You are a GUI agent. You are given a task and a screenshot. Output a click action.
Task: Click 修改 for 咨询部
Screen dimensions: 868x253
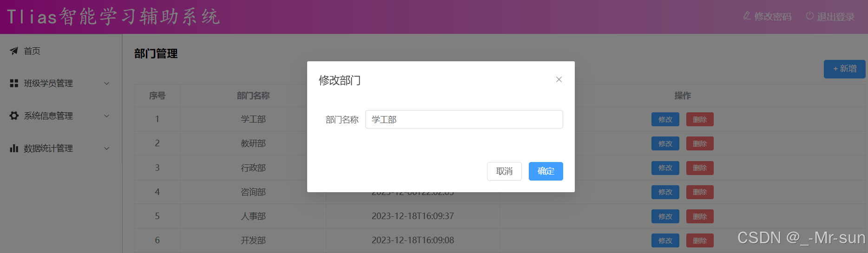(x=665, y=192)
